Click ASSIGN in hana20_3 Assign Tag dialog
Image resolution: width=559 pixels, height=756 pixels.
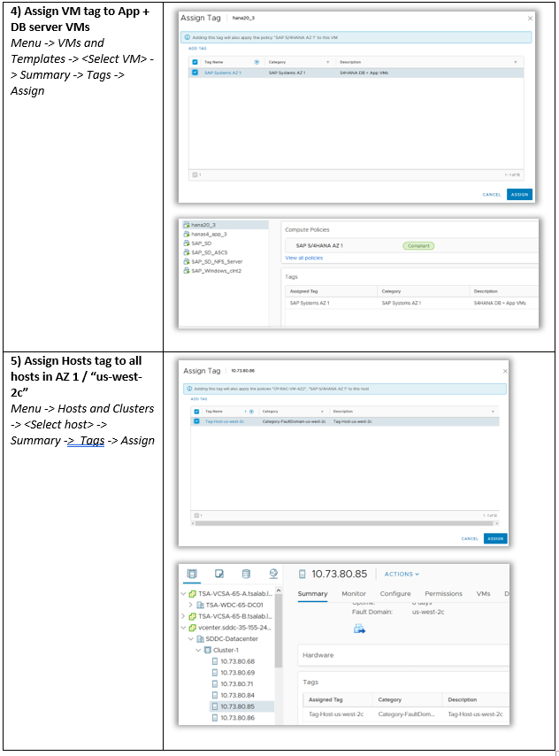pyautogui.click(x=519, y=194)
